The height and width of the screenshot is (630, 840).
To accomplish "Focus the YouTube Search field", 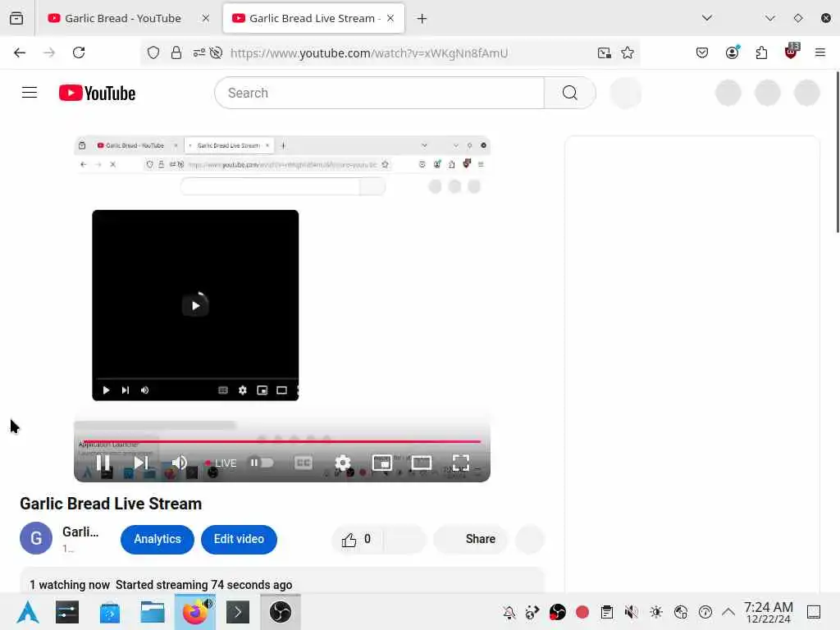I will point(379,93).
